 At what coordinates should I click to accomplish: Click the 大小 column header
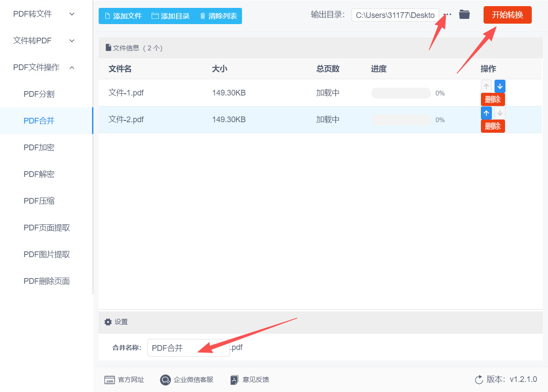pos(220,69)
